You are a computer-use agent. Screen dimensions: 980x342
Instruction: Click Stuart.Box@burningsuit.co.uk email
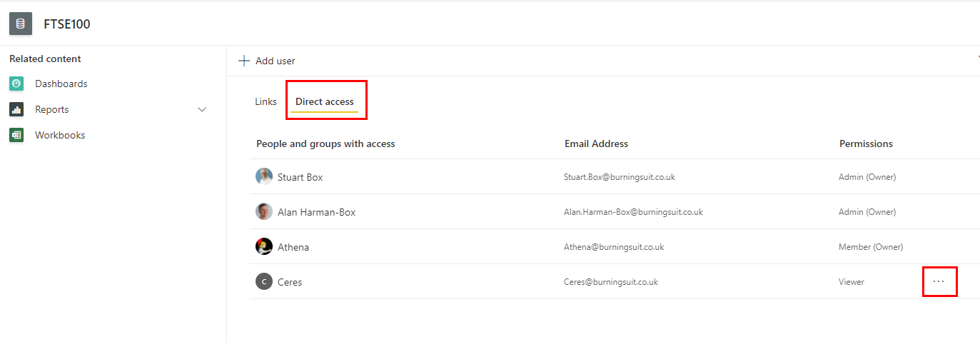(x=620, y=177)
